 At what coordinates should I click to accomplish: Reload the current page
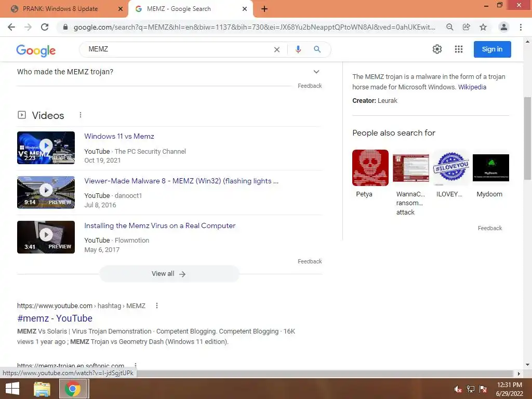pos(45,27)
